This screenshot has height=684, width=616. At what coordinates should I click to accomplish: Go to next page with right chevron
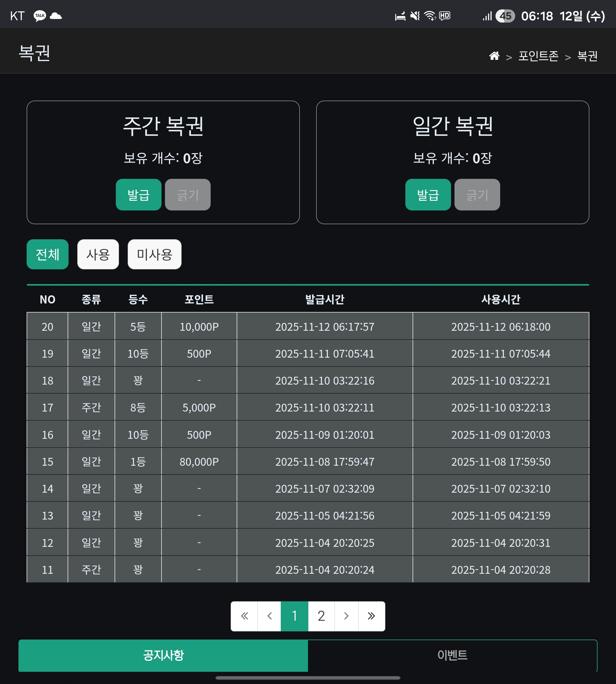[346, 616]
